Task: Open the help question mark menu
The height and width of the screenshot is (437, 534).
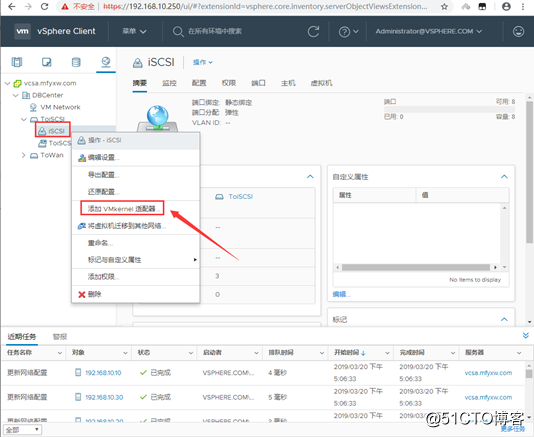Action: [348, 32]
